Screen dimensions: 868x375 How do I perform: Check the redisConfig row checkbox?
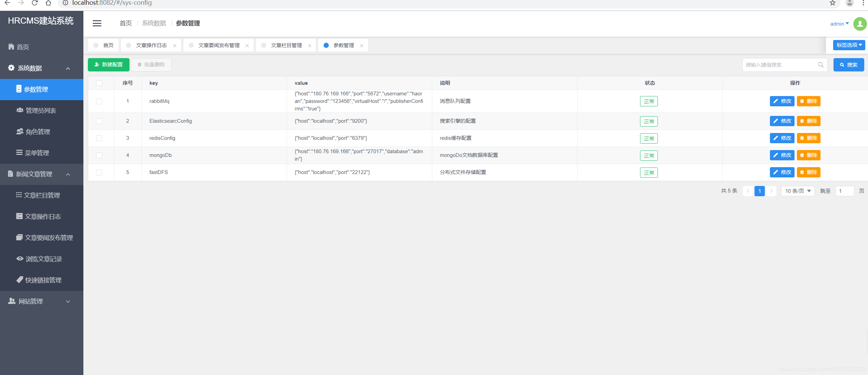tap(99, 138)
